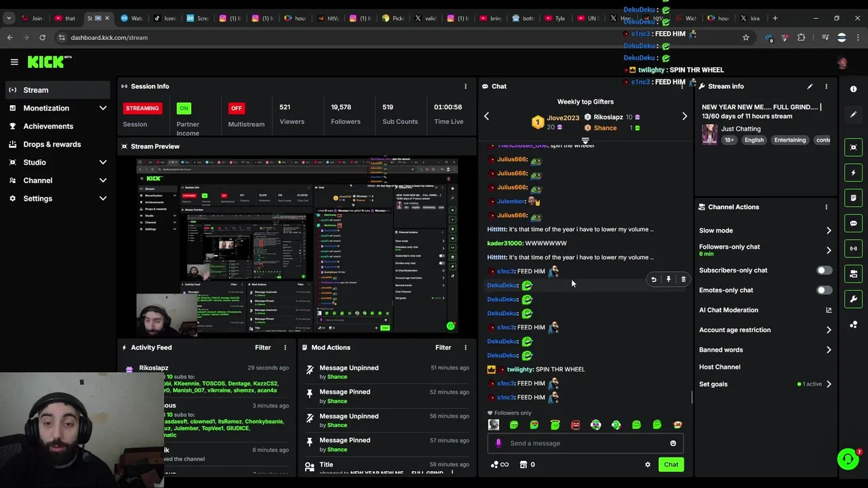868x488 pixels.
Task: Open a new browser tab with plus button
Action: [775, 18]
